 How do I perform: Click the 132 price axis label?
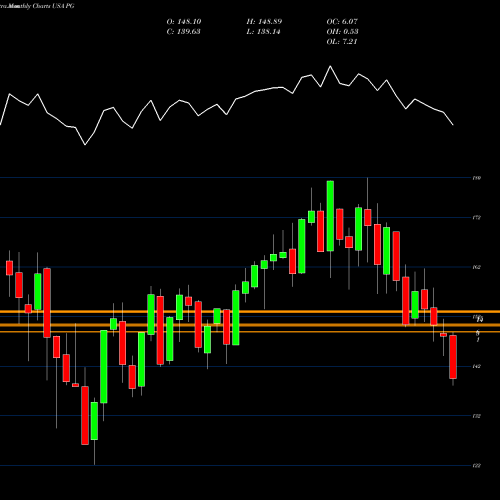[x=477, y=416]
